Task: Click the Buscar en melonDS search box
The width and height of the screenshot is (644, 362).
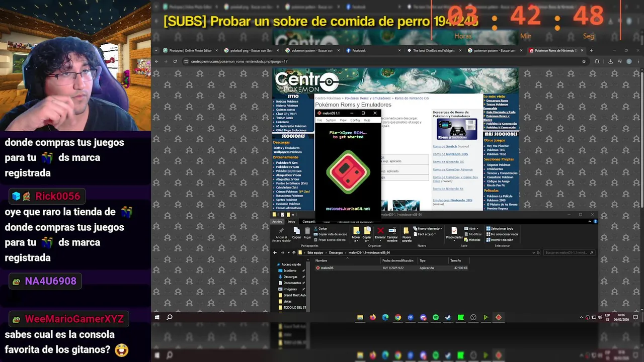Action: pyautogui.click(x=569, y=252)
